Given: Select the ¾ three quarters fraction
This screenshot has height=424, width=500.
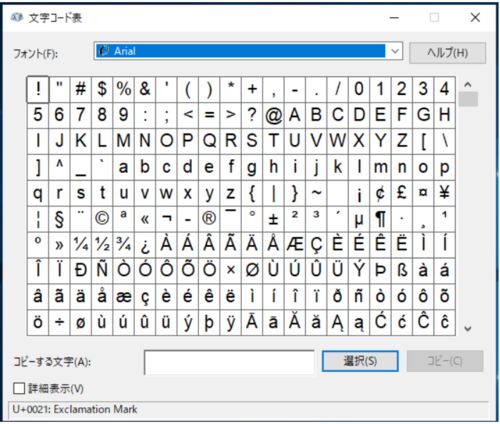Looking at the screenshot, I should [123, 245].
